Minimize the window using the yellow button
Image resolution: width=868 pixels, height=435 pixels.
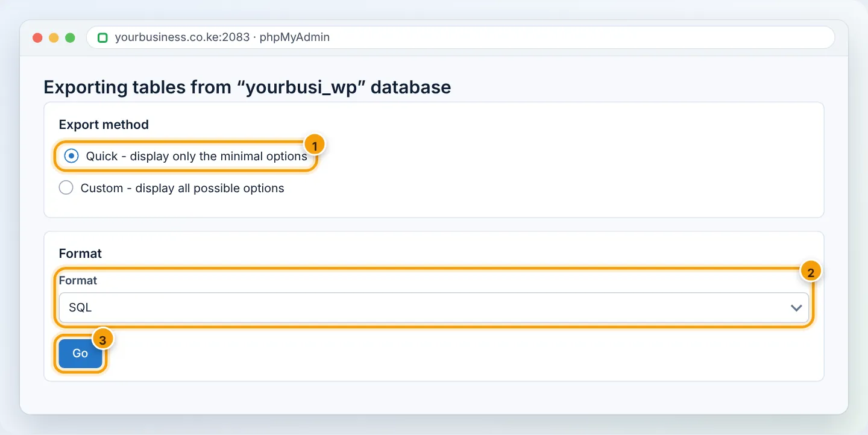pos(54,37)
